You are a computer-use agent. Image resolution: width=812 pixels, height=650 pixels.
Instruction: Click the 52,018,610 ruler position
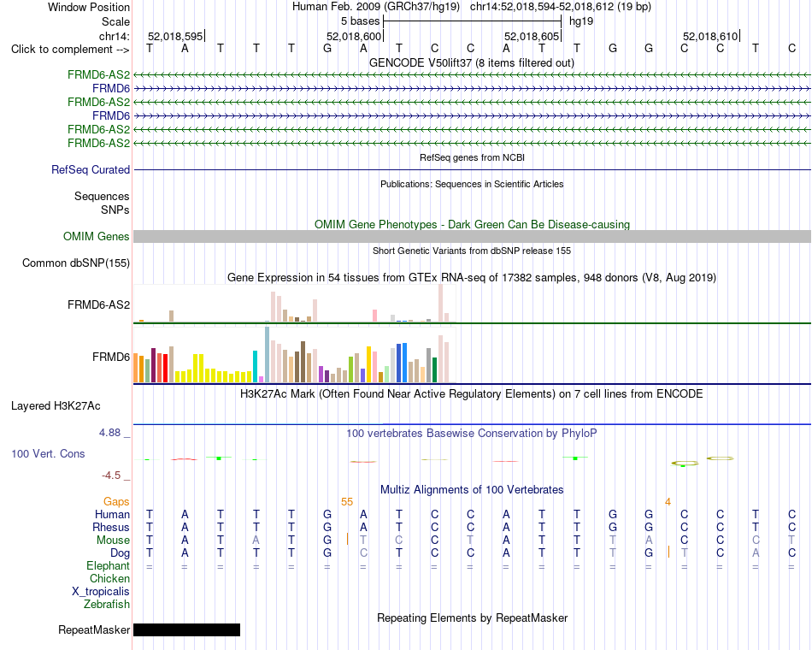pos(710,36)
